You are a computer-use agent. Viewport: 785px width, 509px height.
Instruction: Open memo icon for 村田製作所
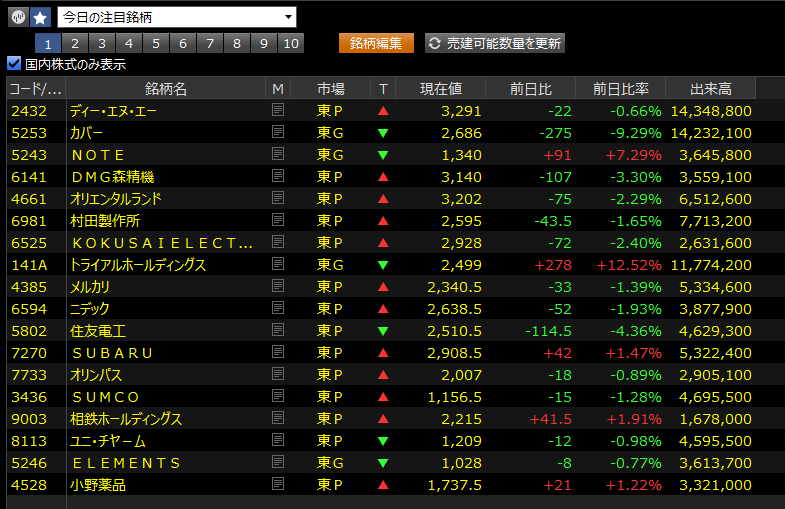coord(278,220)
